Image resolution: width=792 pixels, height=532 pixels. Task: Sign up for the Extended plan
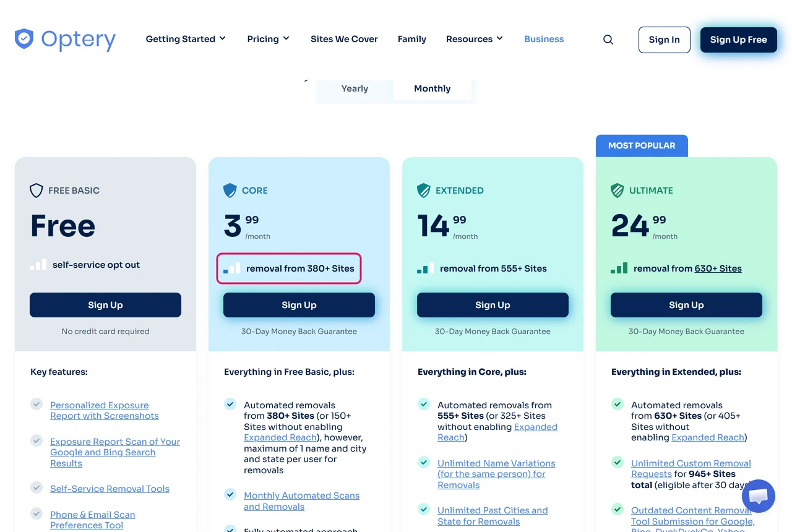[x=493, y=305]
